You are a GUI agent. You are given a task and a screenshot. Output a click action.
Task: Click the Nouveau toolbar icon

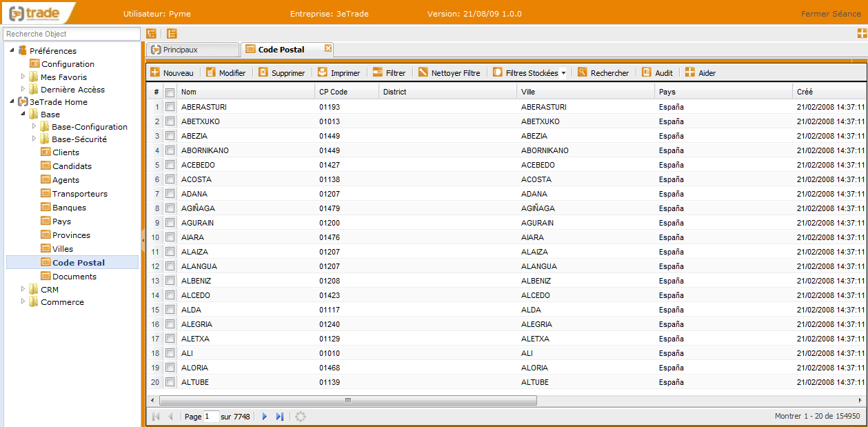click(155, 72)
